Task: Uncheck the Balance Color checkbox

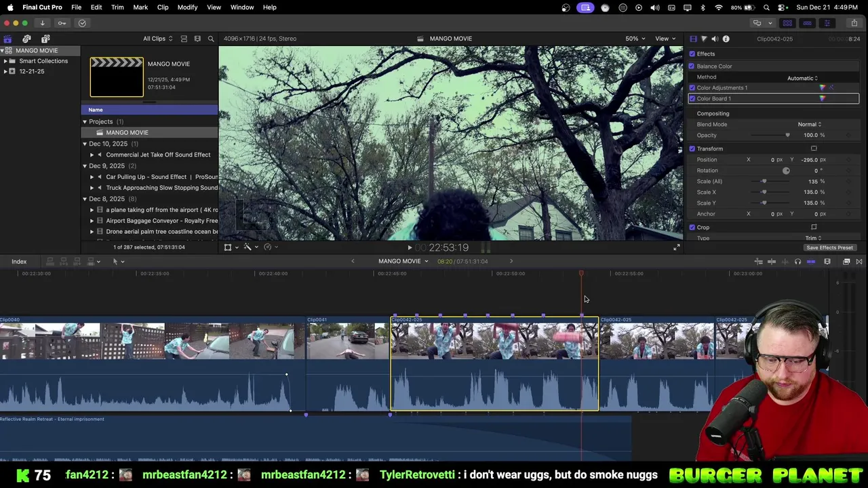Action: pos(692,66)
